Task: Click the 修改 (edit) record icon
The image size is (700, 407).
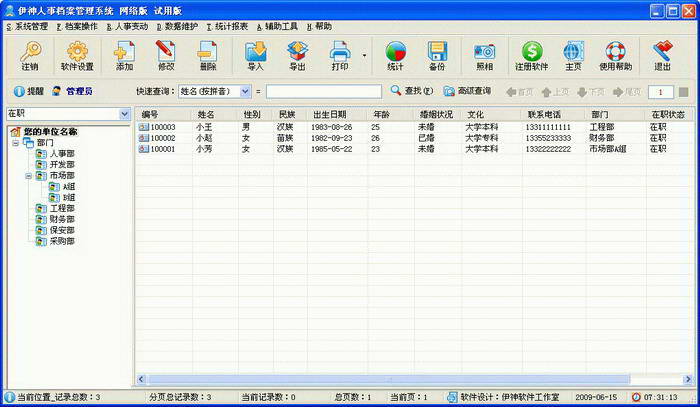Action: pos(166,56)
